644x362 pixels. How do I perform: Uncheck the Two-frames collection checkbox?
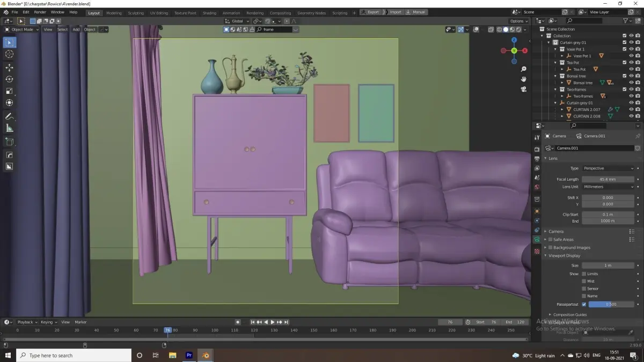pyautogui.click(x=625, y=90)
